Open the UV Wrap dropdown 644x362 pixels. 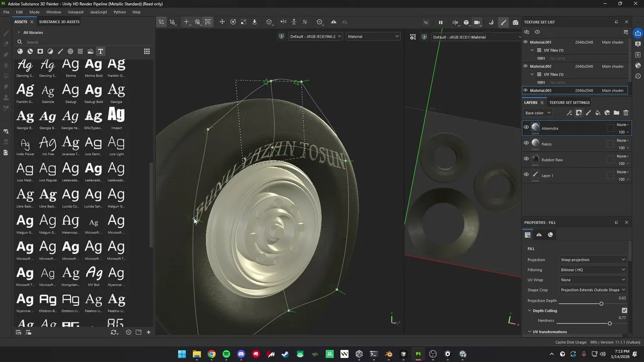point(593,280)
